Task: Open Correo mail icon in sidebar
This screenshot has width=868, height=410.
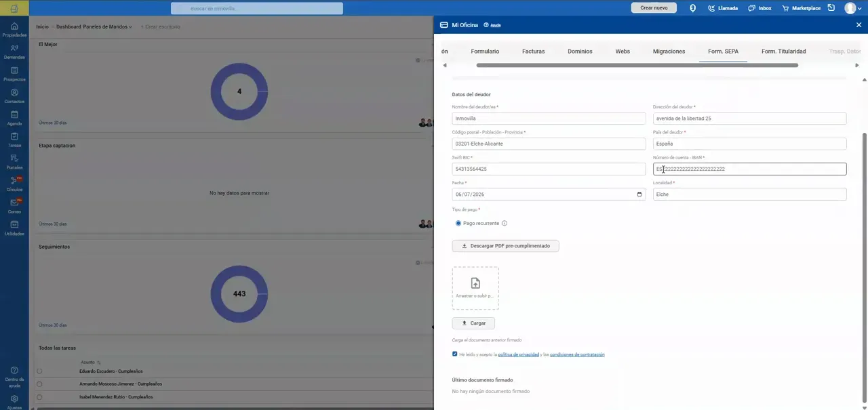Action: [14, 203]
